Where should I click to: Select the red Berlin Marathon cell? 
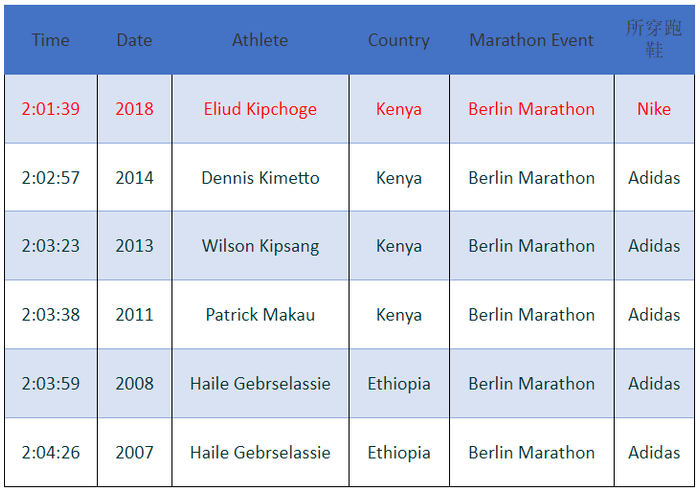point(531,109)
